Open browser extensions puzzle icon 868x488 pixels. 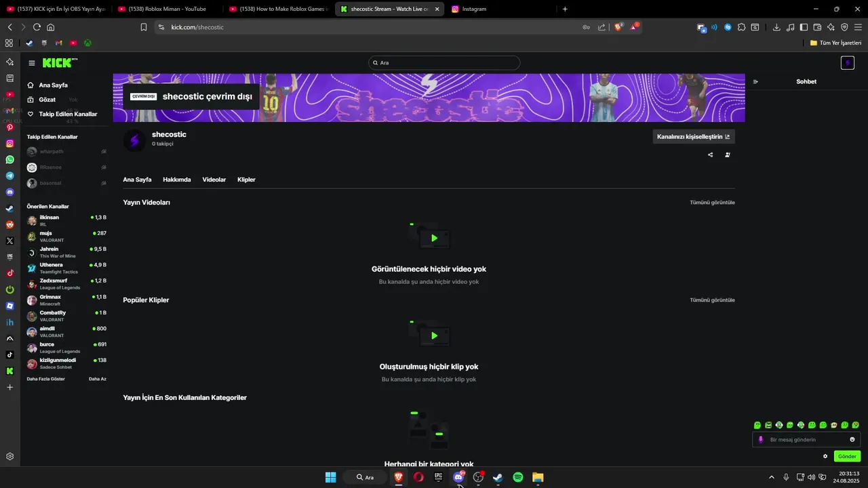[x=741, y=27]
